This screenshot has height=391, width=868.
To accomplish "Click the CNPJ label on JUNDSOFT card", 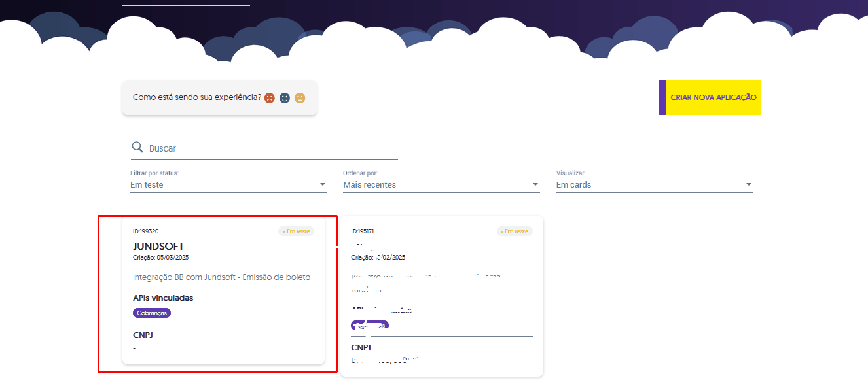I will 143,335.
